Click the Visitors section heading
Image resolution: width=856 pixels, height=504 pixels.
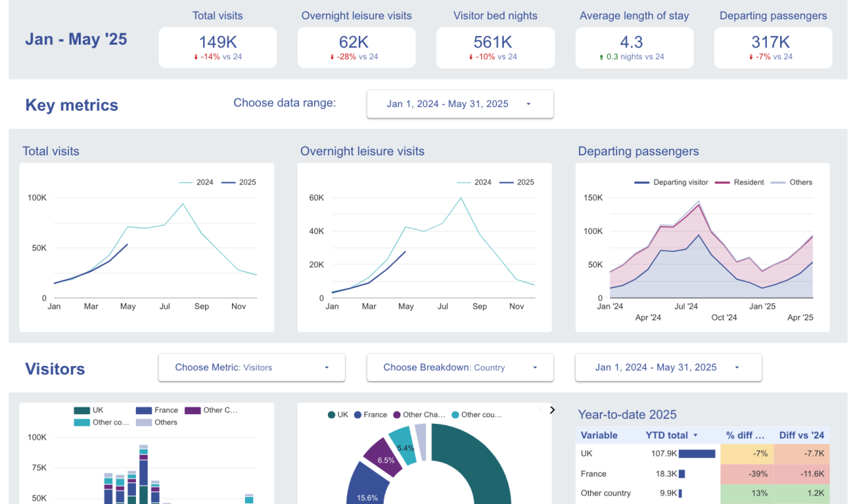55,369
